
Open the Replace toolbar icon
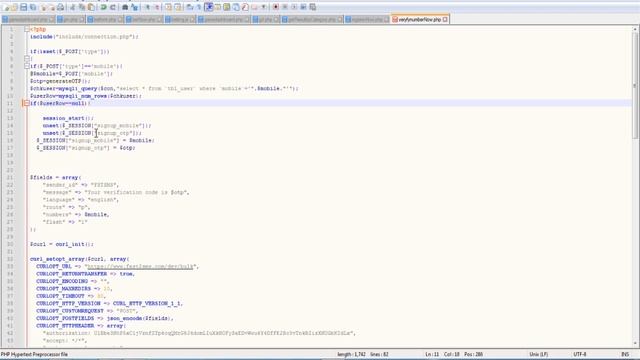(134, 7)
